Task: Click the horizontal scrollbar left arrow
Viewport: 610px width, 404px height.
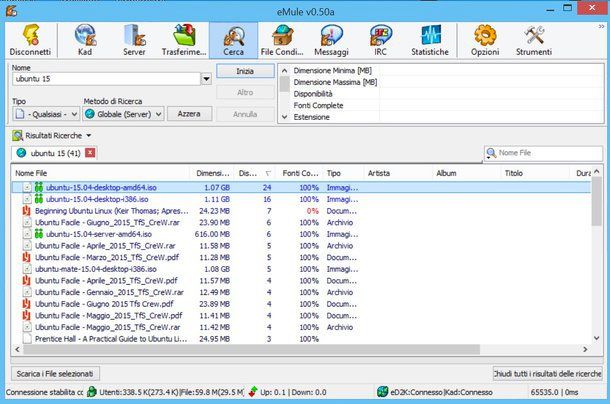Action: pyautogui.click(x=17, y=350)
